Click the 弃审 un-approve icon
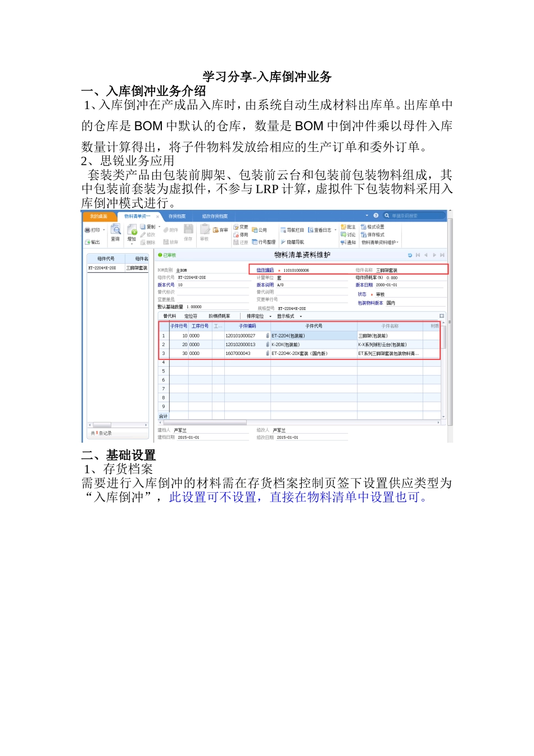 coord(216,230)
